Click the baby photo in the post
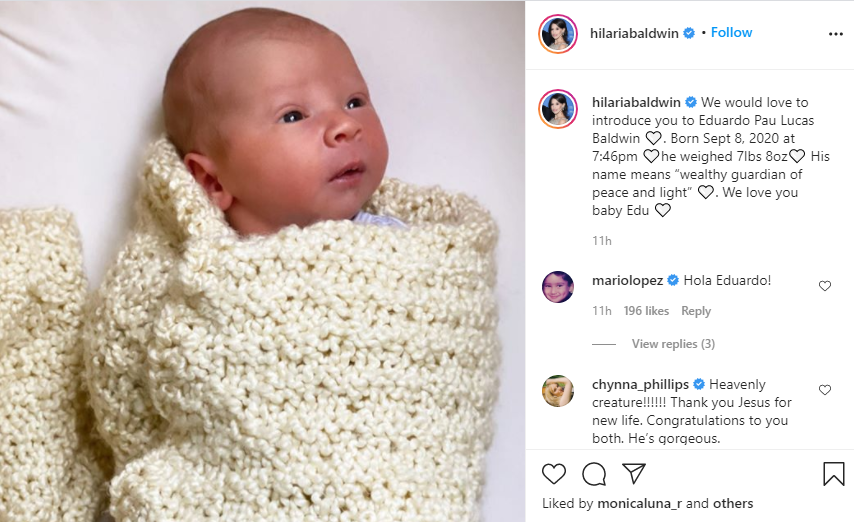This screenshot has width=854, height=522. (263, 261)
